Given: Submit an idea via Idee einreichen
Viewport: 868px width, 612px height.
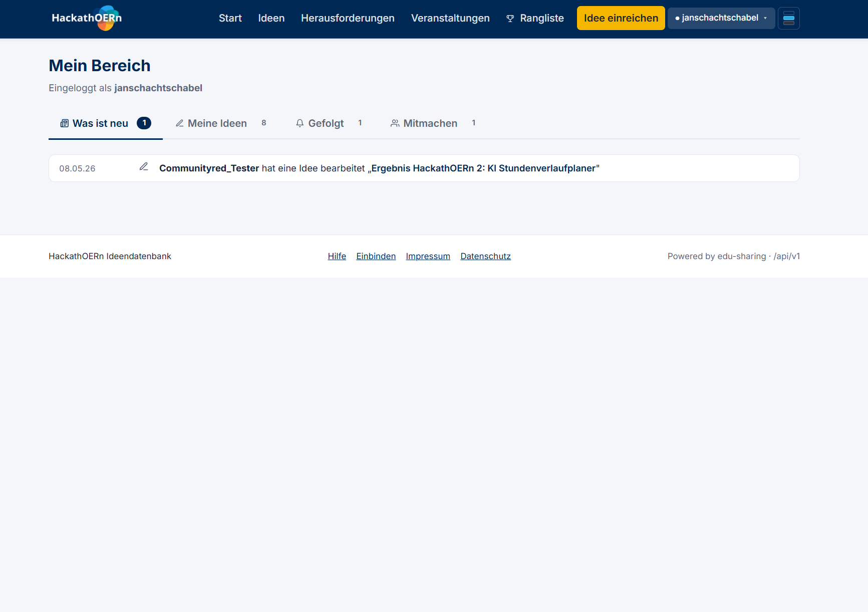Looking at the screenshot, I should [x=621, y=18].
